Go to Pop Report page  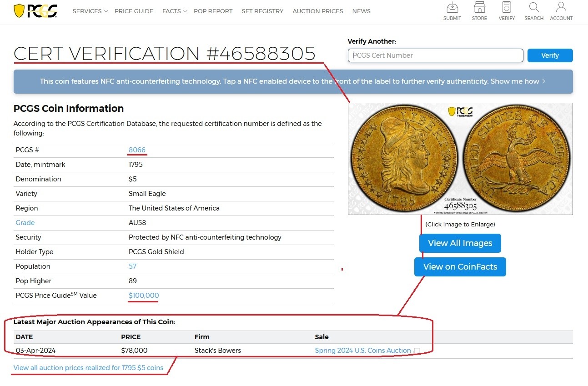click(x=213, y=11)
